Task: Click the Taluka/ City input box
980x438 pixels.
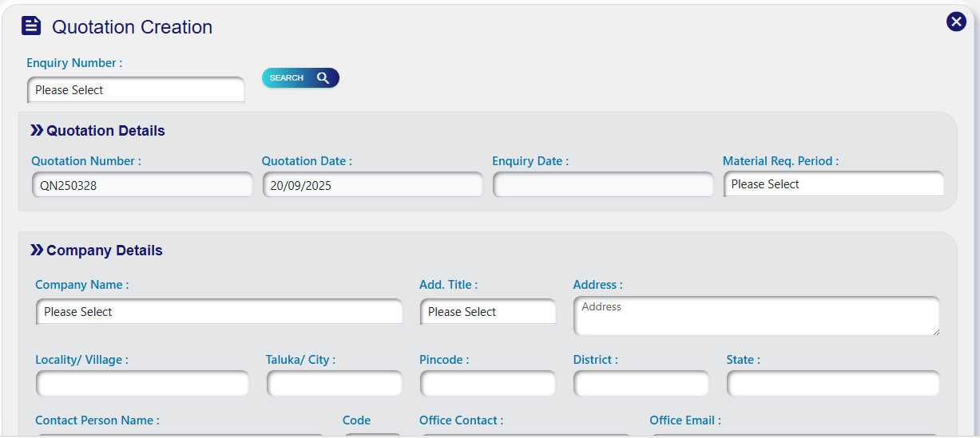Action: [334, 384]
